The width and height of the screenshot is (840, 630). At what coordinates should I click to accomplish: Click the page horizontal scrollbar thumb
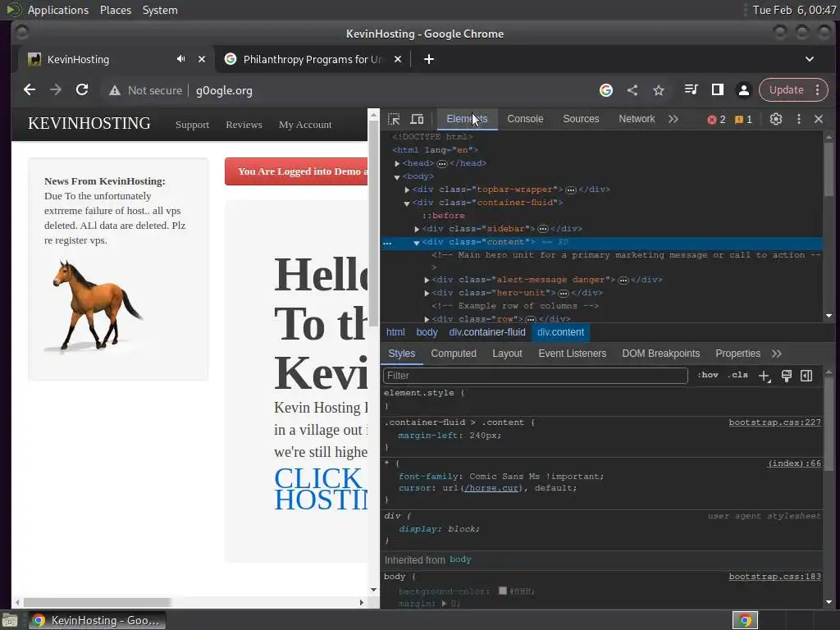pos(97,603)
